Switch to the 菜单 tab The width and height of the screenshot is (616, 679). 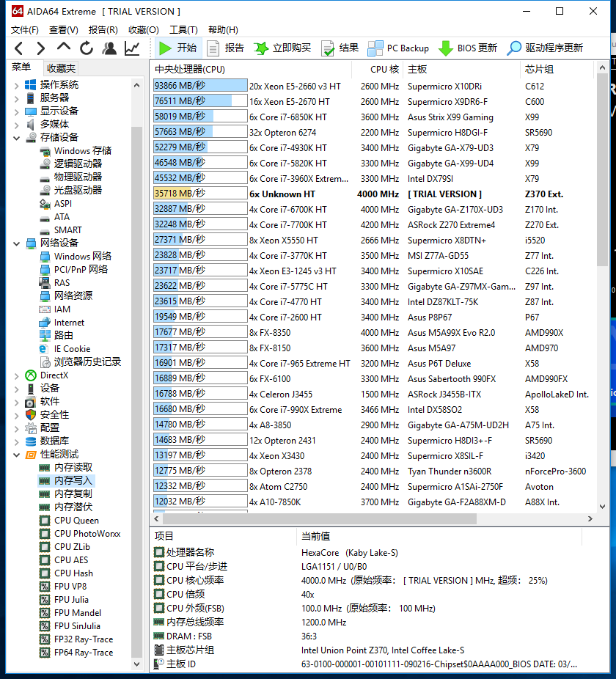point(21,67)
